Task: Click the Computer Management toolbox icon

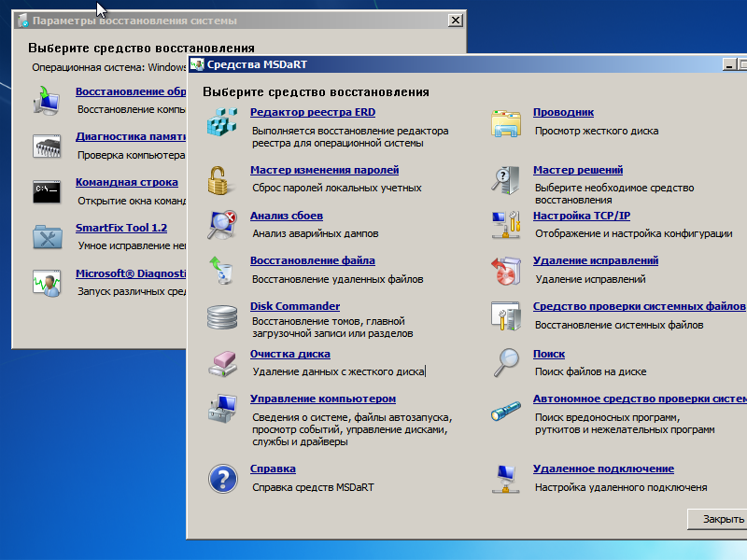Action: (x=222, y=409)
